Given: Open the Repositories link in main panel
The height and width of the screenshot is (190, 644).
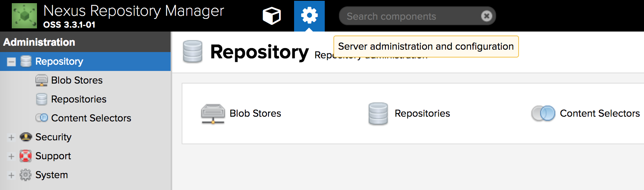Looking at the screenshot, I should tap(422, 114).
